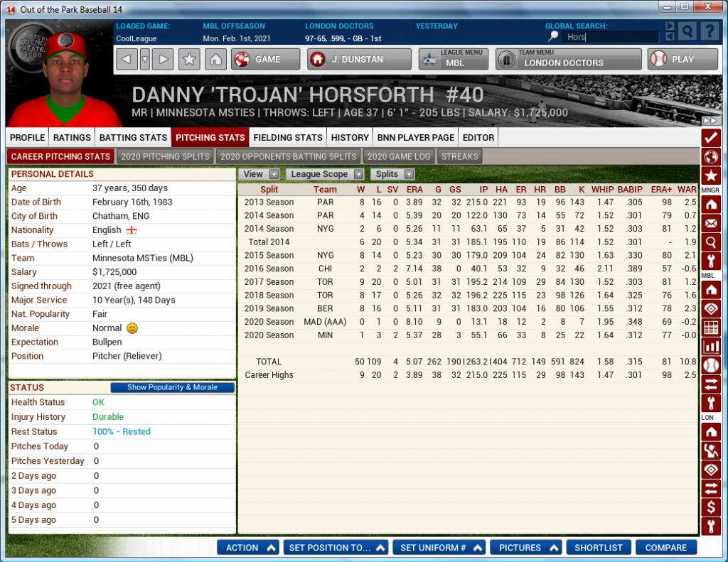This screenshot has width=728, height=562.
Task: Switch to the Batting Stats tab
Action: coord(133,137)
